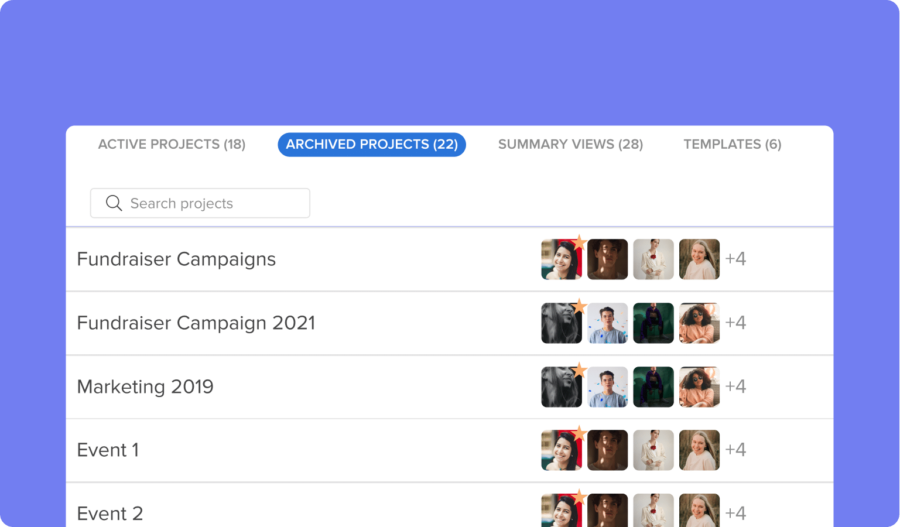The image size is (900, 527).
Task: Click the orange star in Fundraiser Campaigns row
Action: coord(578,243)
